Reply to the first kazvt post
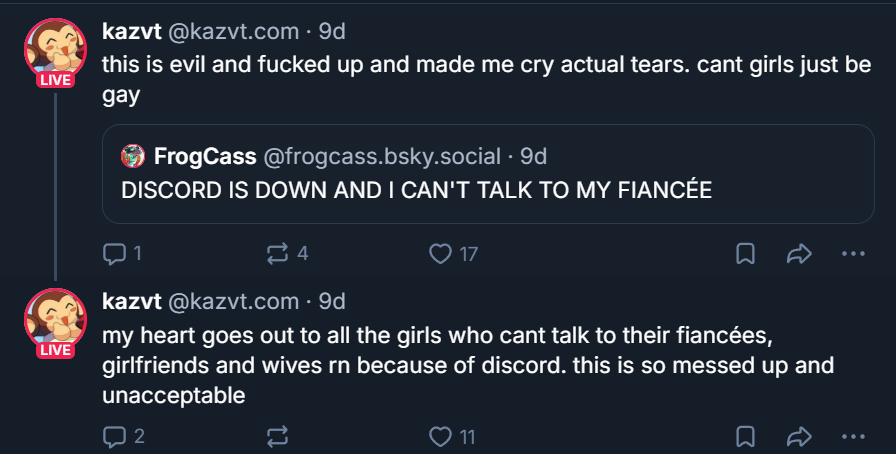Viewport: 896px width, 454px height. (114, 254)
